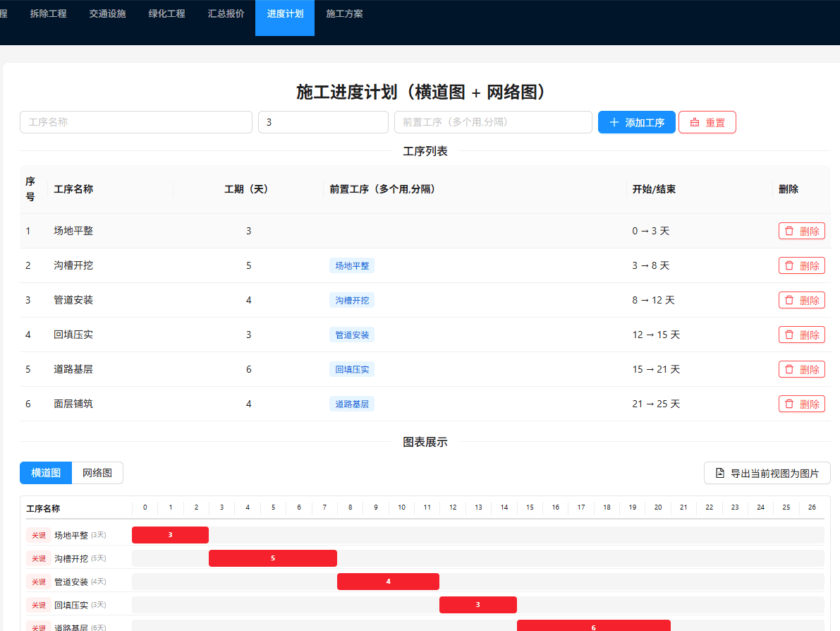
Task: Click the export file icon beside 导出当前视图为图片
Action: click(720, 473)
